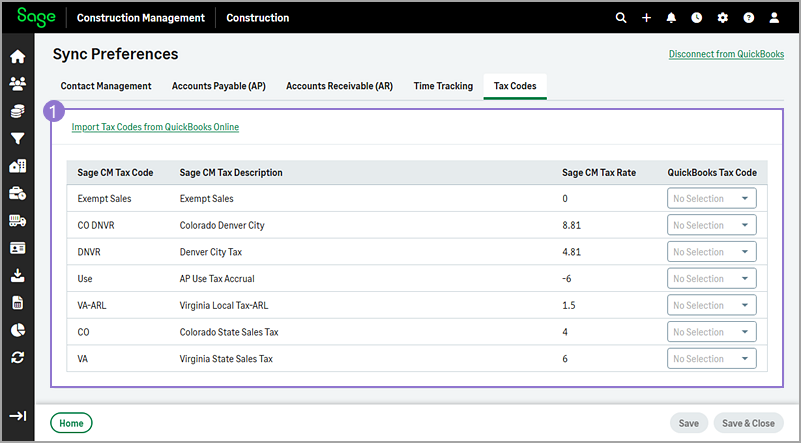Switch to the Time Tracking tab
Screen dimensions: 801x443
443,86
